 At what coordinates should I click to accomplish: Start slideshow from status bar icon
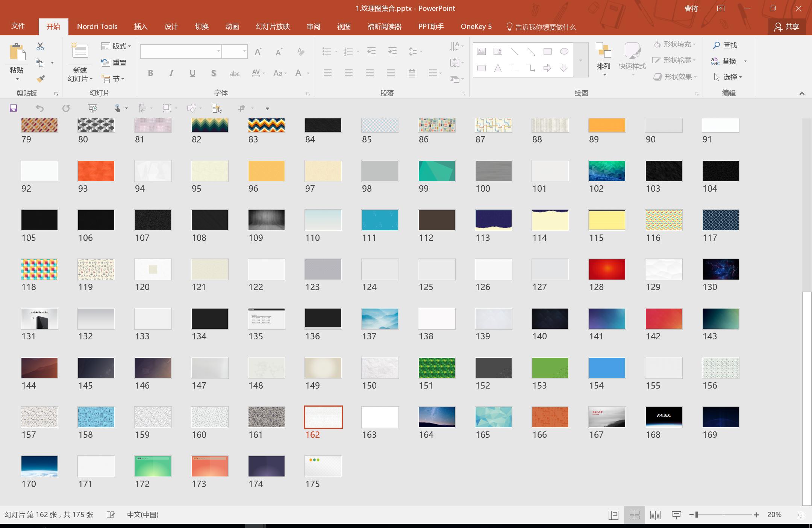click(676, 515)
